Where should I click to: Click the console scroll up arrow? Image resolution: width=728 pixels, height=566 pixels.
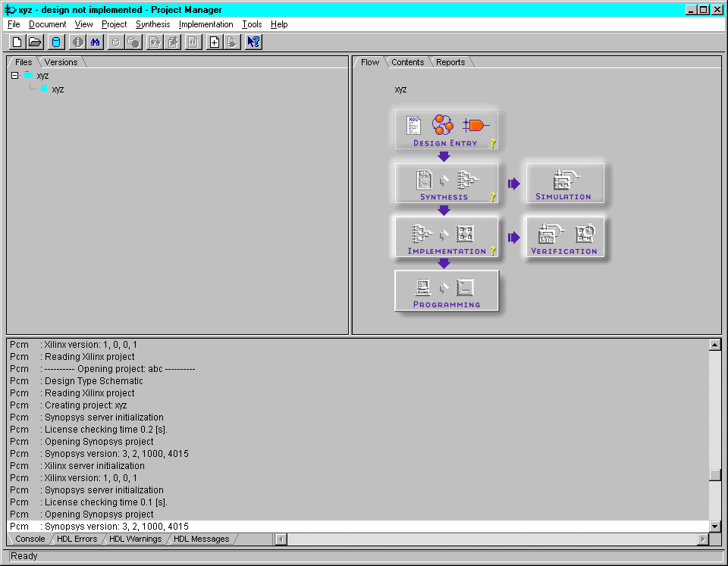714,345
